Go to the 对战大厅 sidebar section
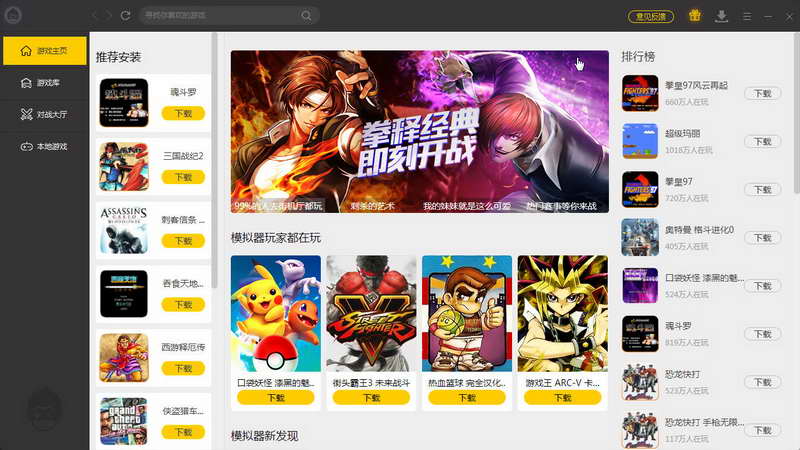Image resolution: width=800 pixels, height=450 pixels. pos(45,115)
